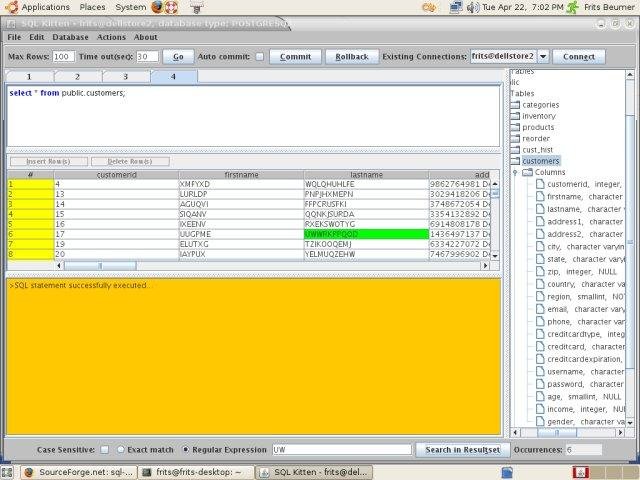The image size is (640, 480).
Task: Select the categories table icon in tree
Action: coord(515,105)
